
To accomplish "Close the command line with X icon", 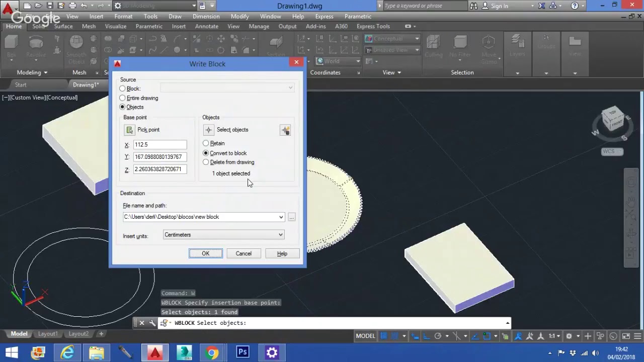I will tap(142, 323).
